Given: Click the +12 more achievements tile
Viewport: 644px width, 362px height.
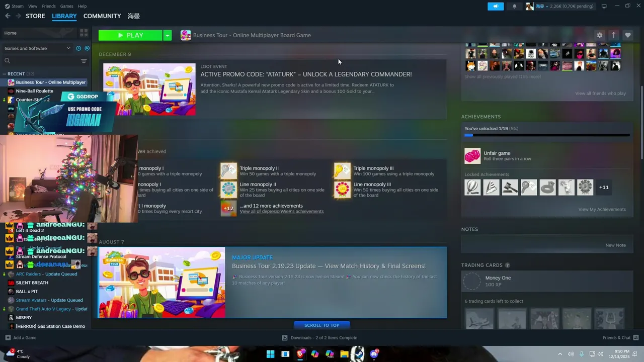Looking at the screenshot, I should (x=228, y=208).
